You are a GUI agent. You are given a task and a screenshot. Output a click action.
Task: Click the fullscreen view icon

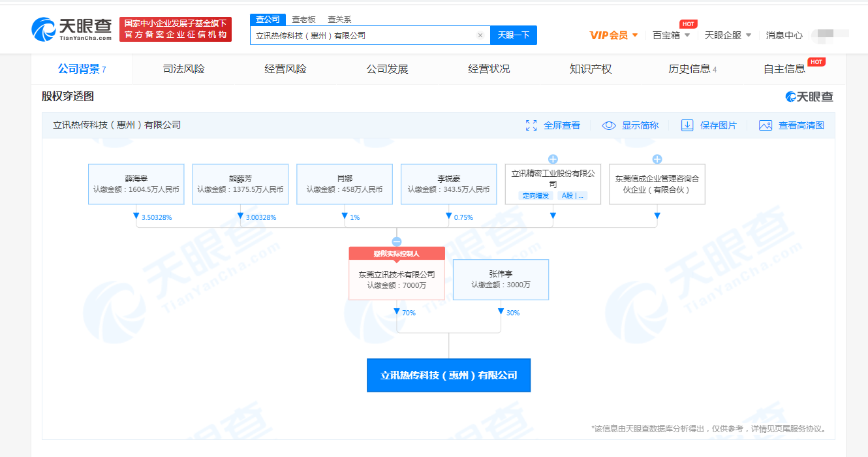click(531, 125)
